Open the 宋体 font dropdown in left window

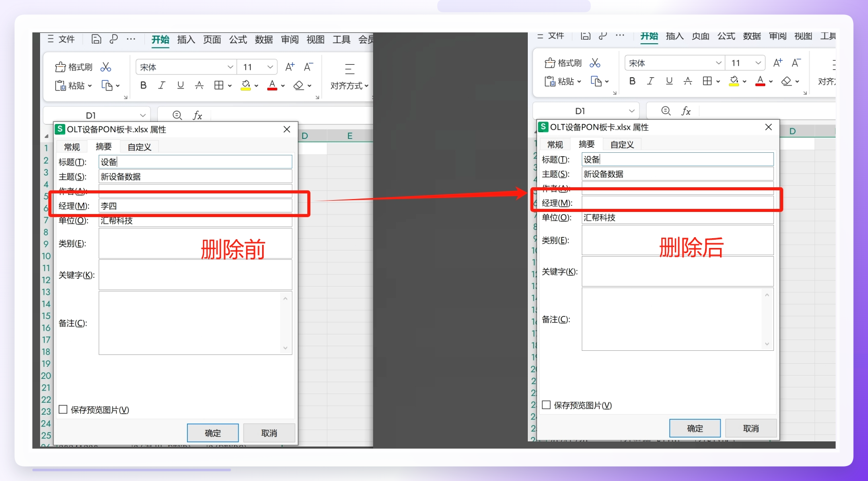231,67
